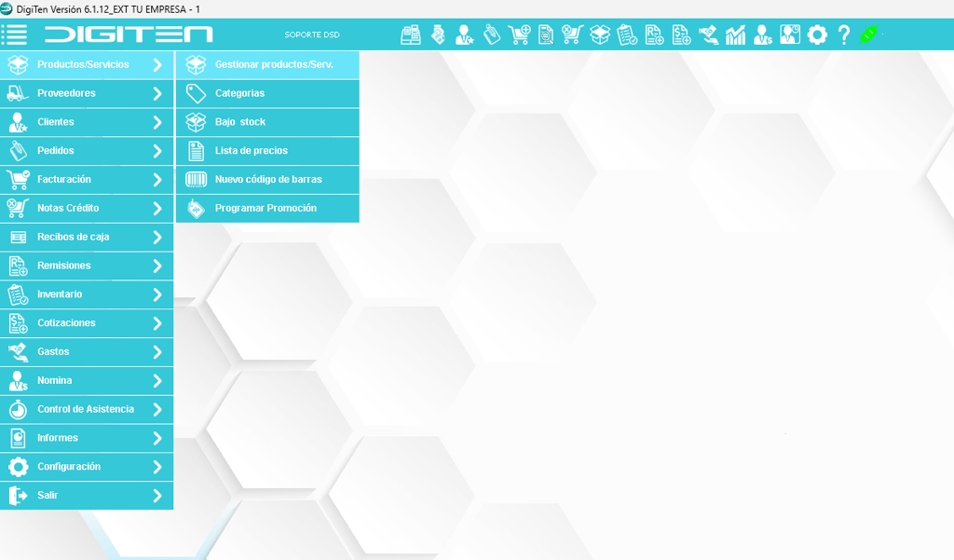Click the green connection plug icon
The width and height of the screenshot is (954, 560).
point(869,34)
